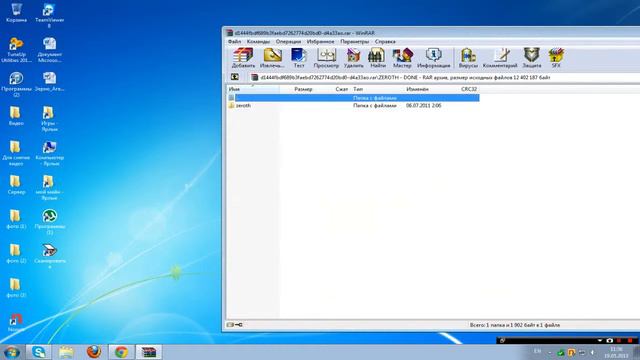The image size is (640, 360).
Task: Open Skype from the taskbar
Action: click(39, 352)
